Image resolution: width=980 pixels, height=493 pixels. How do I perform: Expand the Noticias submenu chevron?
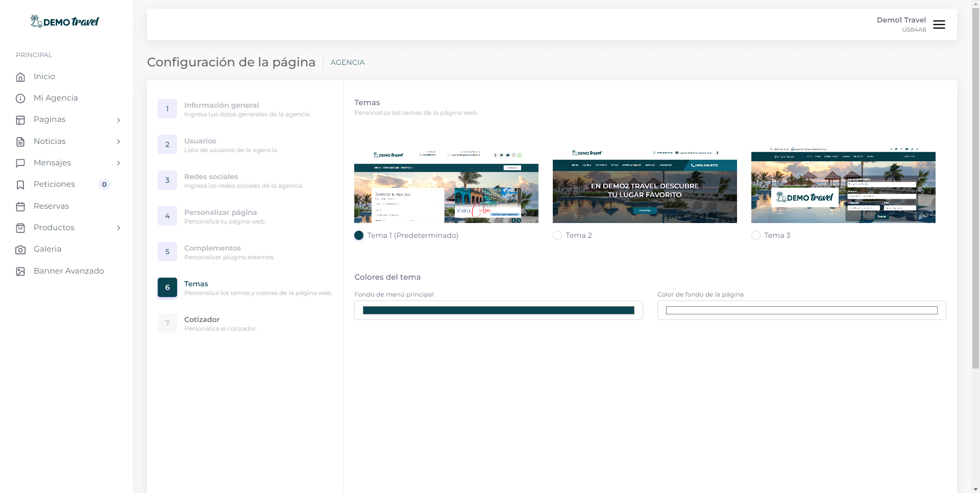[x=118, y=141]
